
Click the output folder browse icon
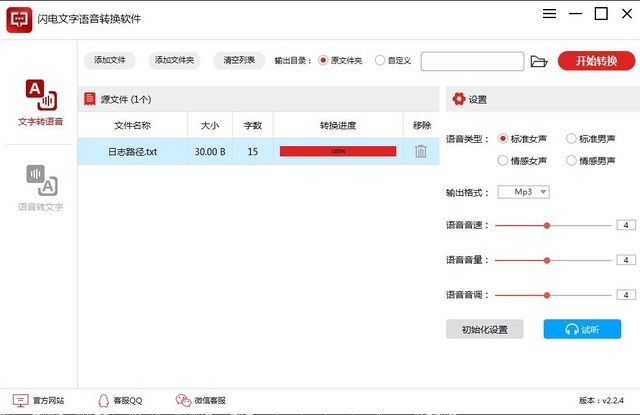point(539,61)
